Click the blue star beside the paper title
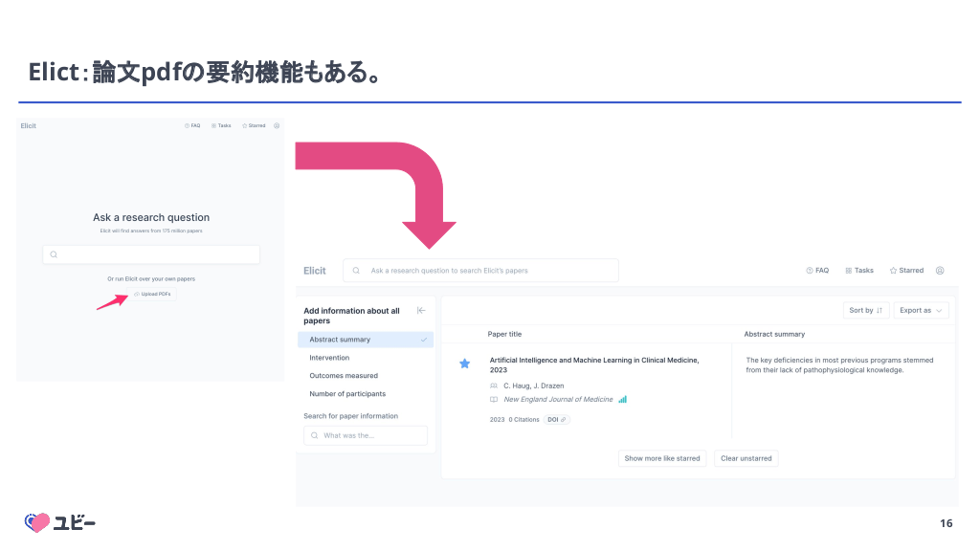This screenshot has height=551, width=980. [x=465, y=364]
